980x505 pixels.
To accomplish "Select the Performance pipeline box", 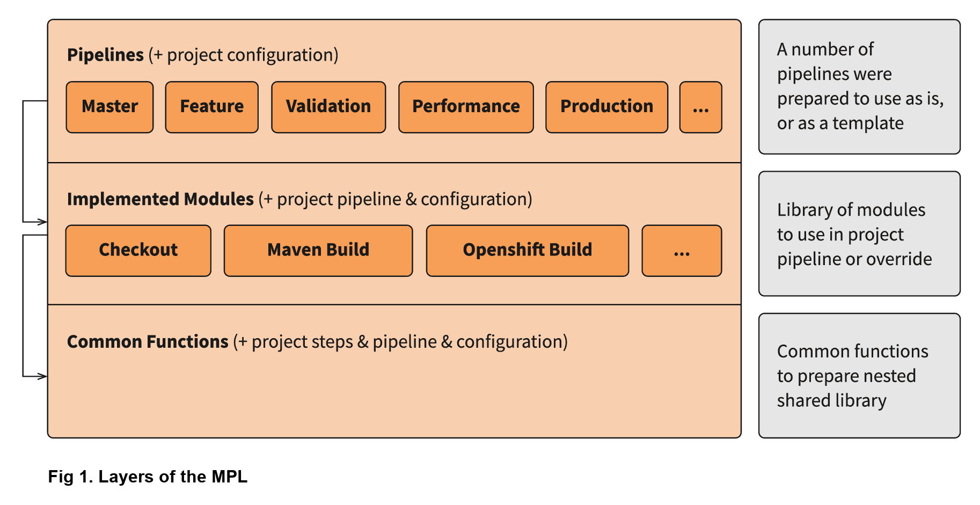I will coord(465,107).
